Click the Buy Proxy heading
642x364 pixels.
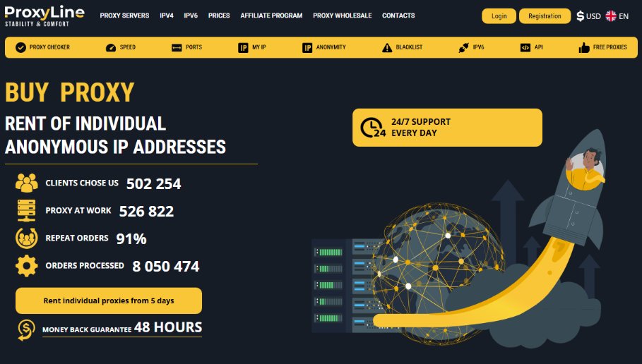point(70,92)
